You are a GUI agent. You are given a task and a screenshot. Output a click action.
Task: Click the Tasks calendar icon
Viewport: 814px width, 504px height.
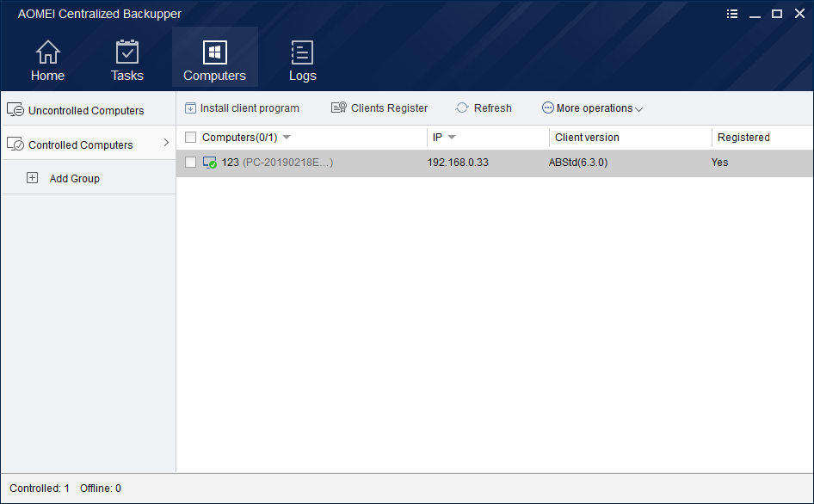[x=127, y=52]
